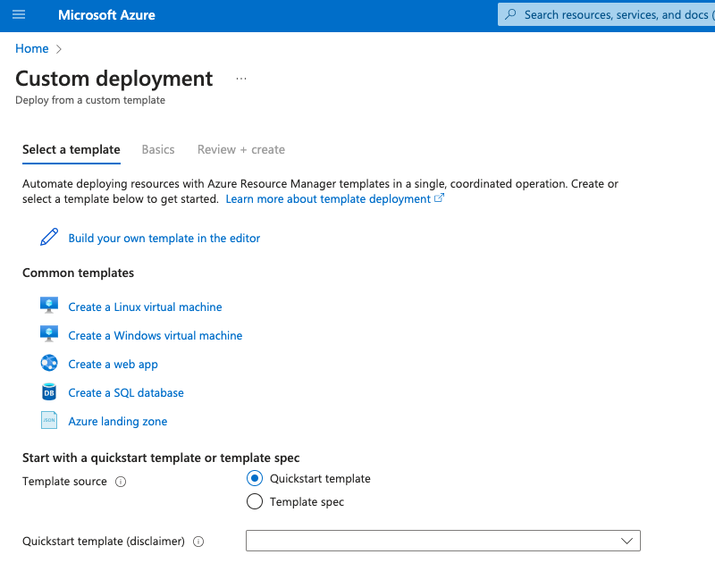
Task: Open the ellipsis more options menu
Action: click(240, 79)
